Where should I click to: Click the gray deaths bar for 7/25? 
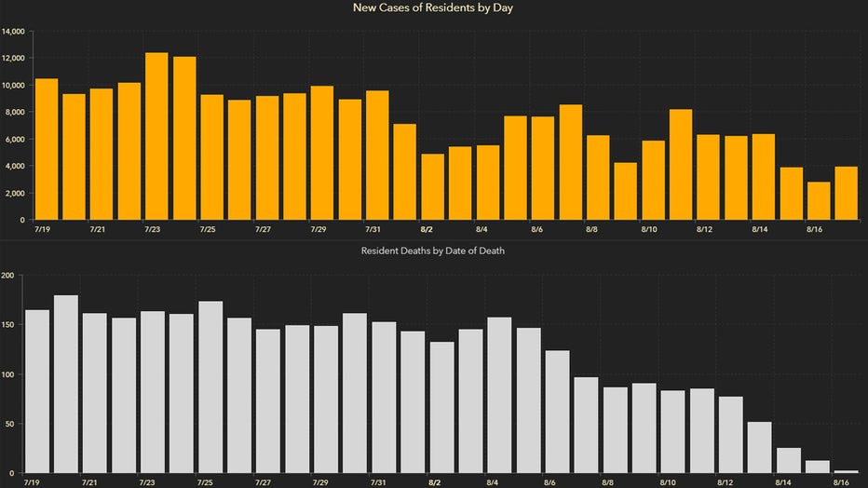(210, 387)
